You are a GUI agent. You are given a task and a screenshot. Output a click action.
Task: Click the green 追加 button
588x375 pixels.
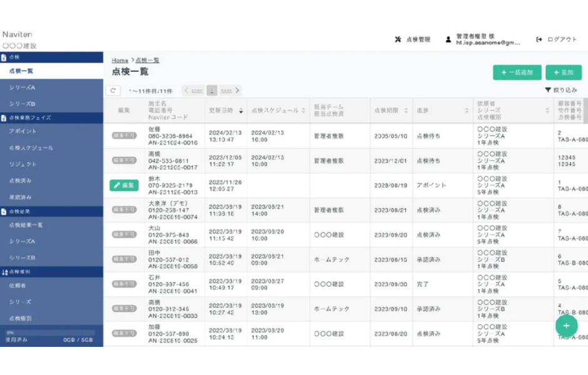563,72
